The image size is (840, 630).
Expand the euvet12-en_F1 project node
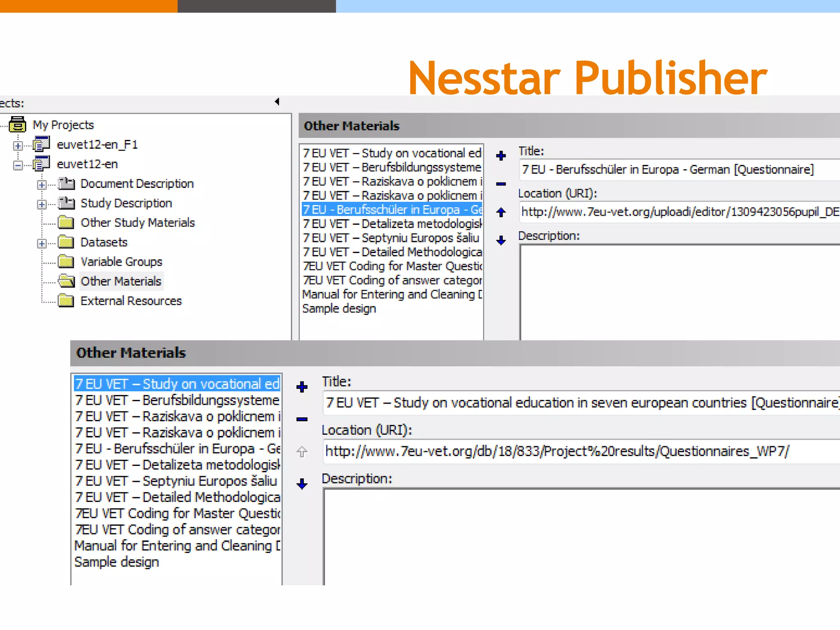(18, 146)
